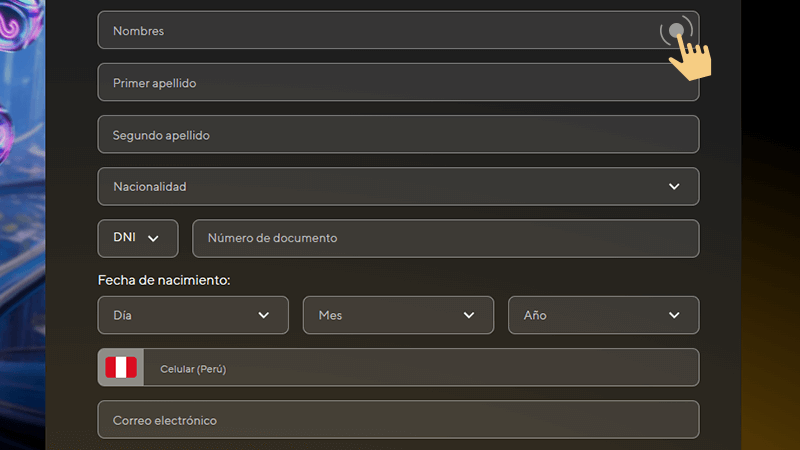Expand the Día birth day dropdown

192,315
